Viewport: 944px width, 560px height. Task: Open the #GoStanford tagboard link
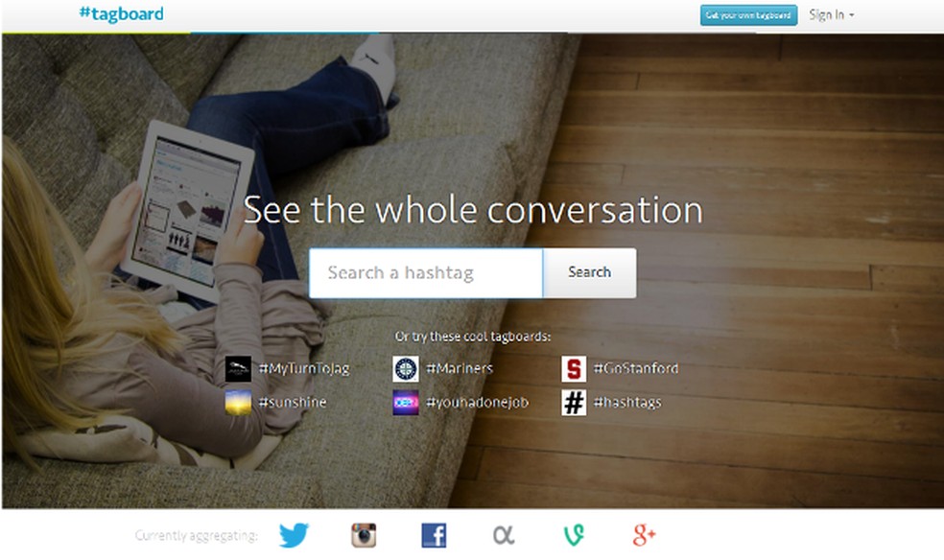pos(636,368)
